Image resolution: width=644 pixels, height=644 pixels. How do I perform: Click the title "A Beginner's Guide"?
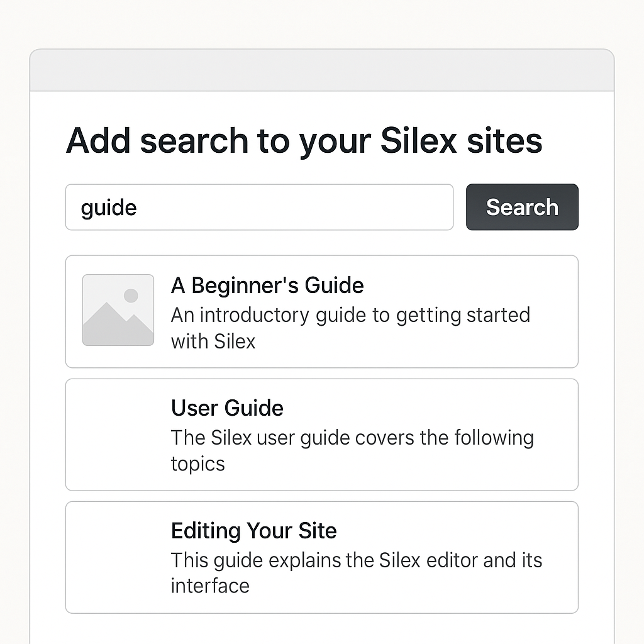tap(267, 285)
